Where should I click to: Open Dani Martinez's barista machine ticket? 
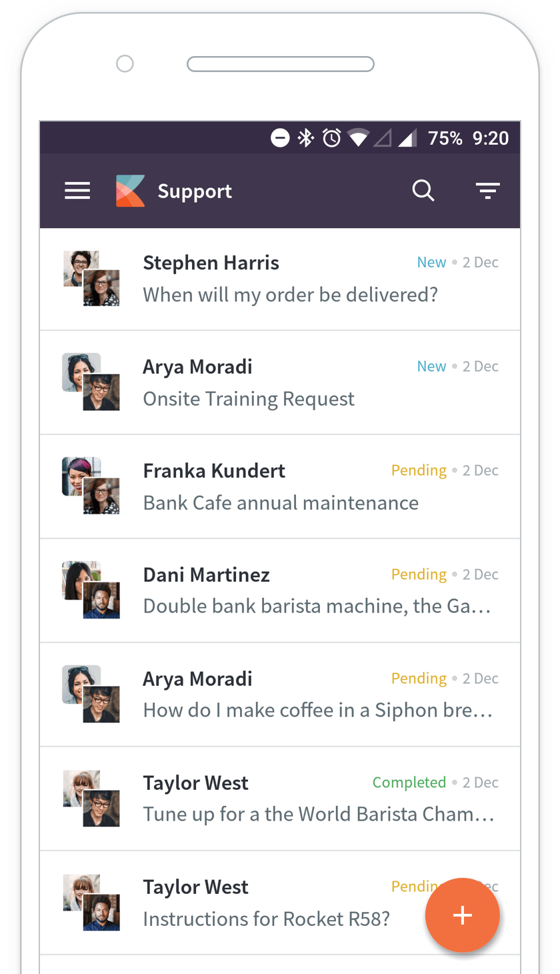tap(280, 590)
